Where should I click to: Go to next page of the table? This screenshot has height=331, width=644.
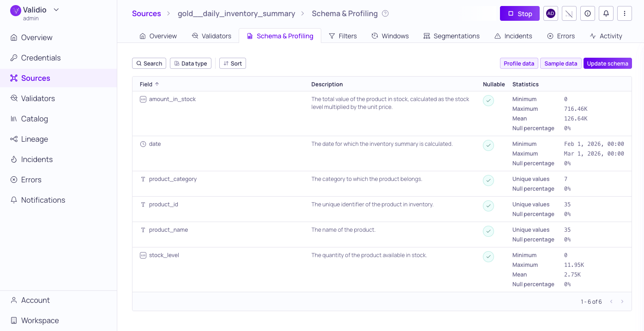[x=622, y=301]
